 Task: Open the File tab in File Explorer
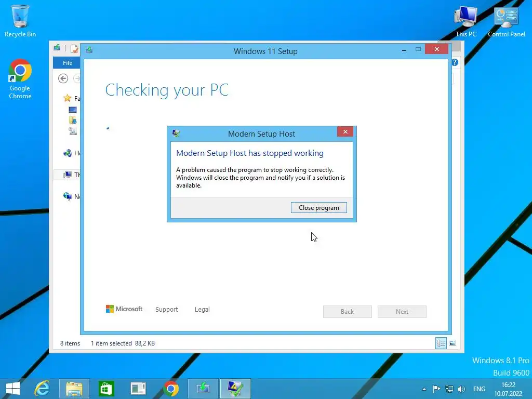[x=67, y=63]
